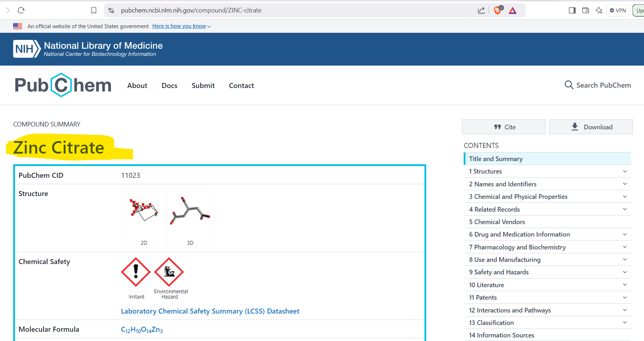Expand the 1 Structures chevron

tap(625, 171)
